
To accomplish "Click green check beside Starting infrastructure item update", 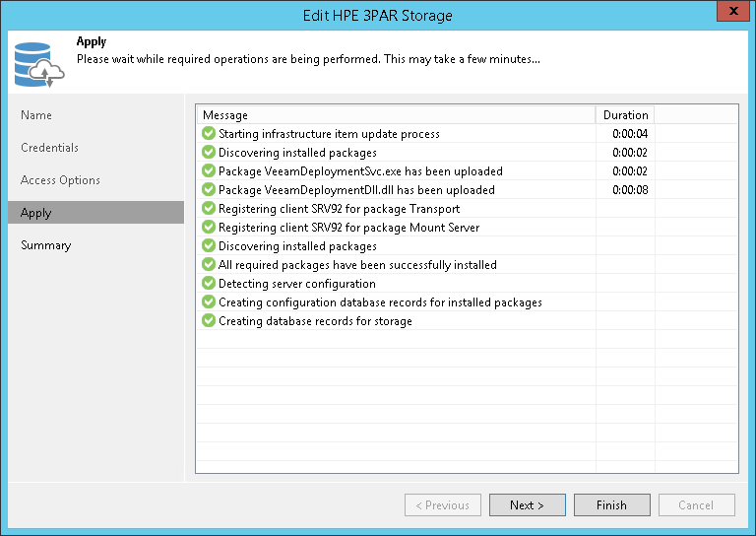I will pyautogui.click(x=208, y=134).
